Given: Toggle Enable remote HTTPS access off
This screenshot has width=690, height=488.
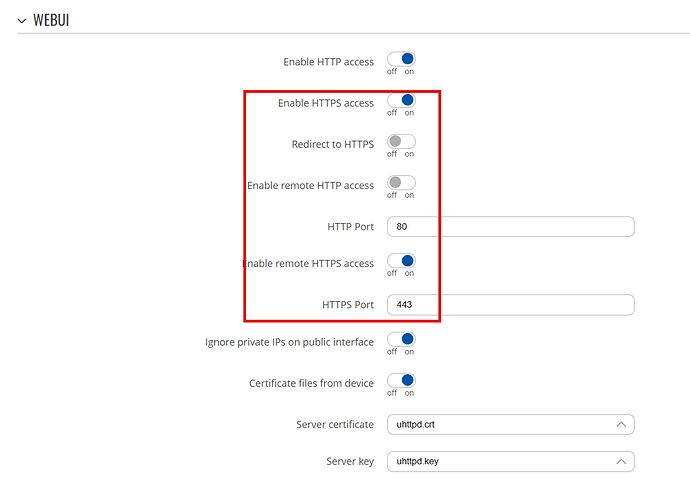Looking at the screenshot, I should click(x=401, y=261).
